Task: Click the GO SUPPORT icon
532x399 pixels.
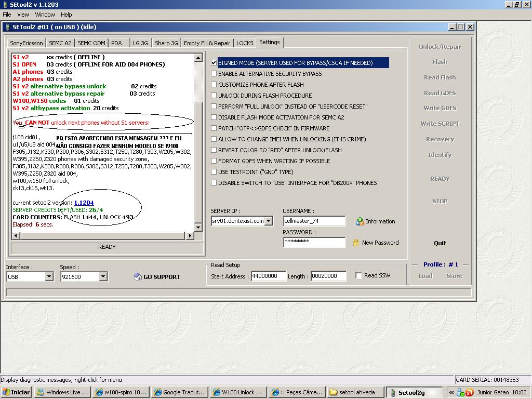Action: pyautogui.click(x=138, y=277)
